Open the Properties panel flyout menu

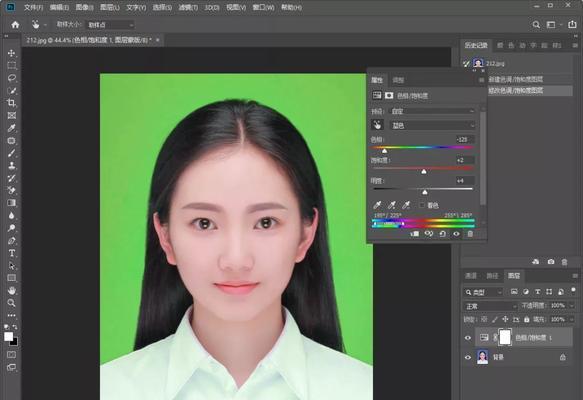pyautogui.click(x=481, y=80)
